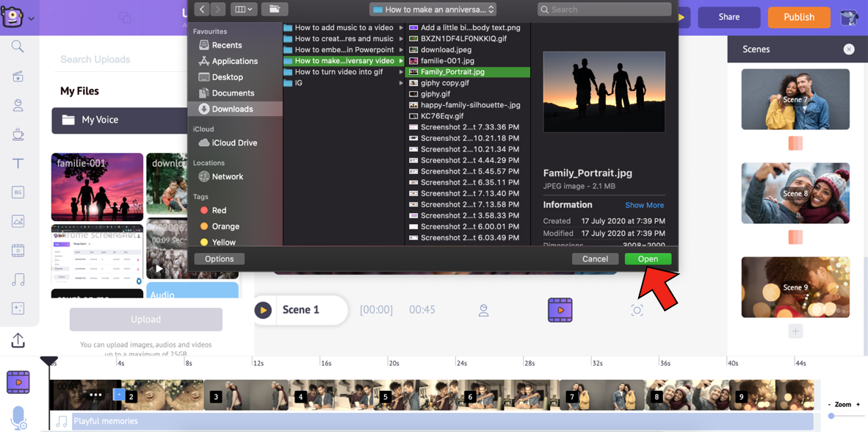Play Scene 1 preview

click(263, 310)
